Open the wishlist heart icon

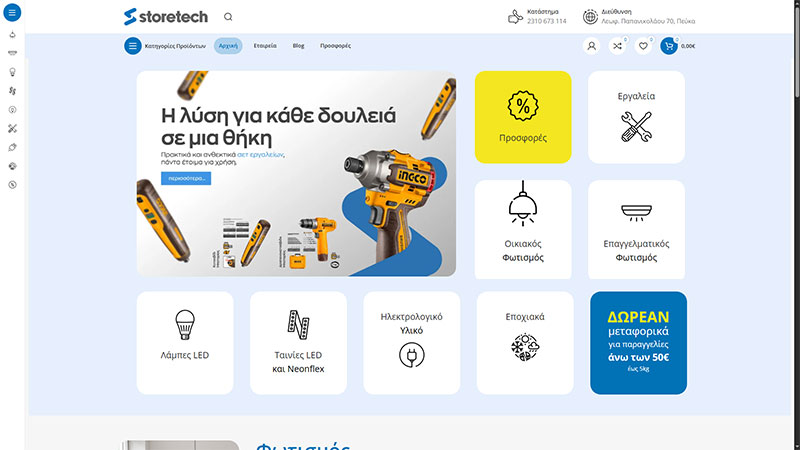pos(643,46)
